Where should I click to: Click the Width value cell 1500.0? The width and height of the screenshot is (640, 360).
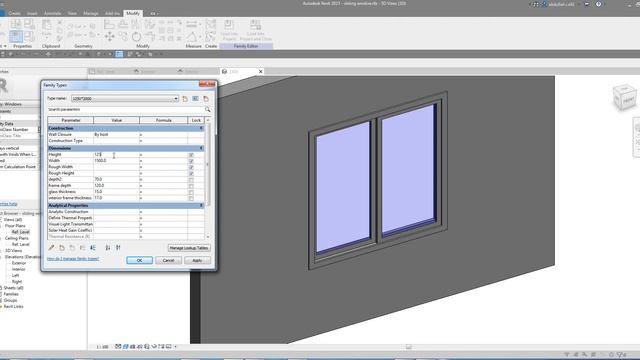(116, 161)
